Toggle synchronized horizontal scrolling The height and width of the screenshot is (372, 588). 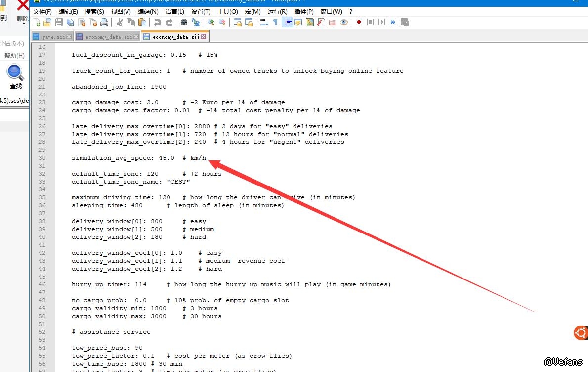[249, 23]
